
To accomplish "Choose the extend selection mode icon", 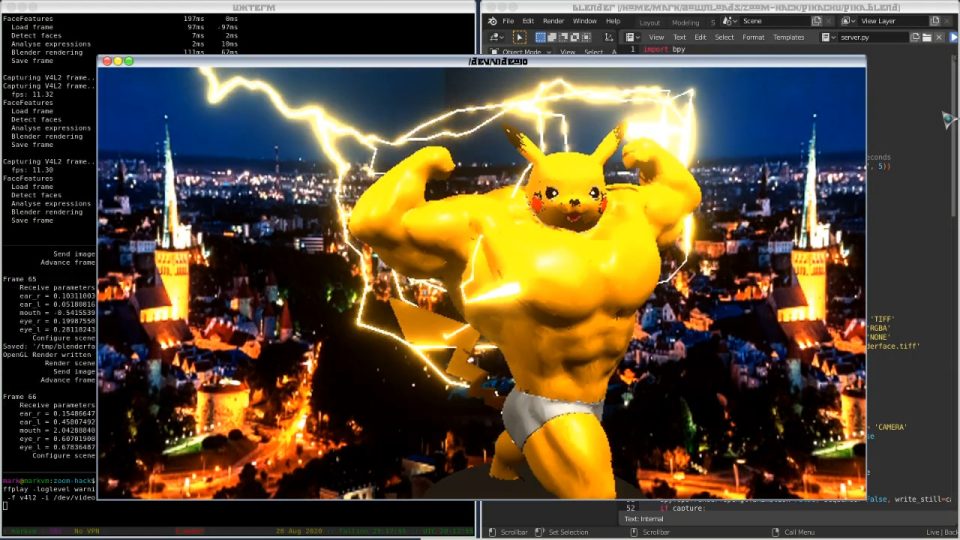I will point(552,37).
